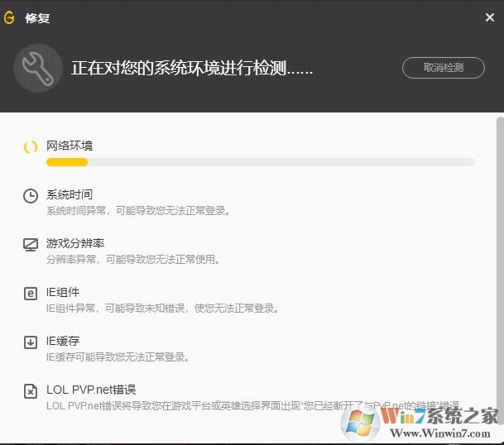Image resolution: width=504 pixels, height=445 pixels.
Task: Select the 系统时间 item label
Action: pos(70,194)
